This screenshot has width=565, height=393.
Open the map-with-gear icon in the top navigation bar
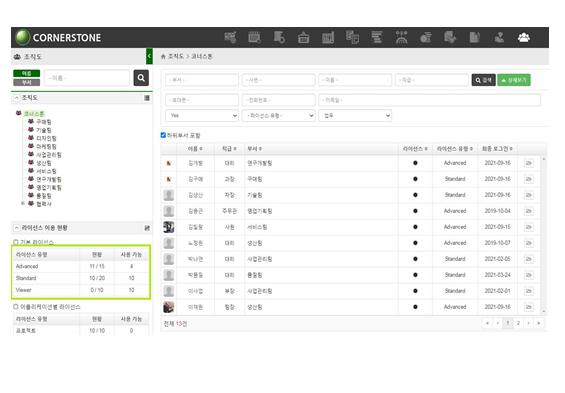point(230,37)
